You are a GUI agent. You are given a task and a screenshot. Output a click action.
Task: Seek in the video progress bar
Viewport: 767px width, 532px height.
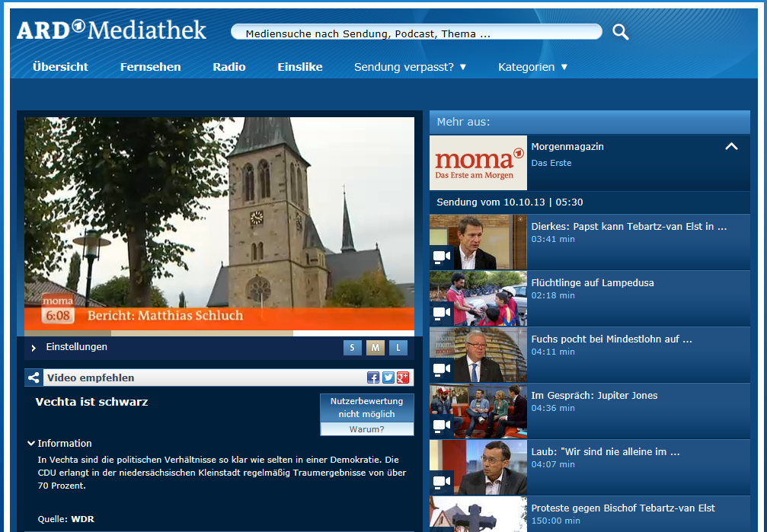(219, 333)
